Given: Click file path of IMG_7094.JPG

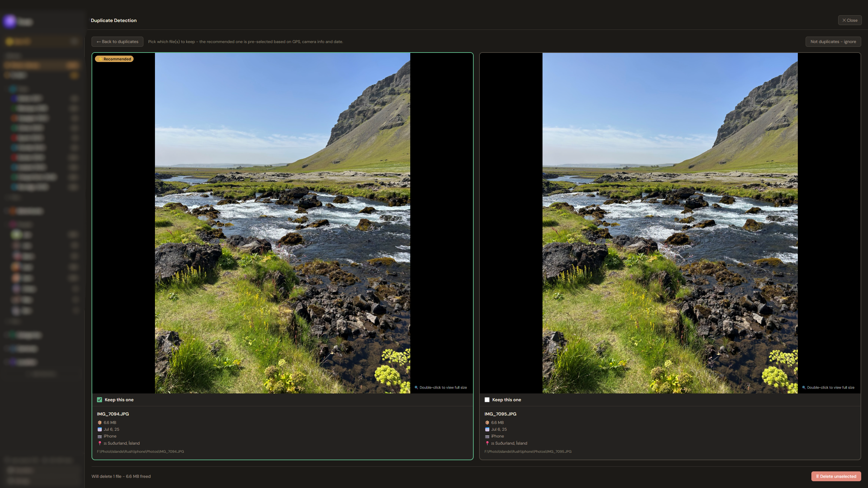Looking at the screenshot, I should click(140, 451).
